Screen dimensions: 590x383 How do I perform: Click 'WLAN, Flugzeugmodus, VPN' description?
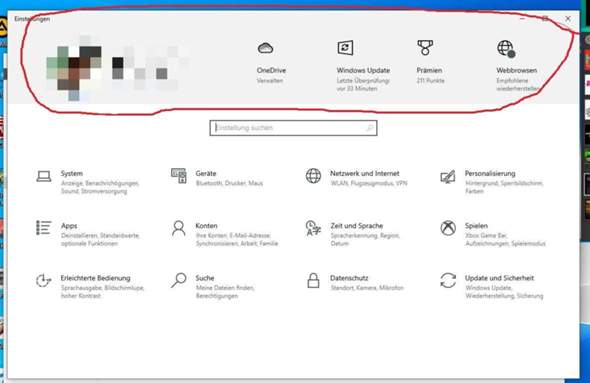369,183
